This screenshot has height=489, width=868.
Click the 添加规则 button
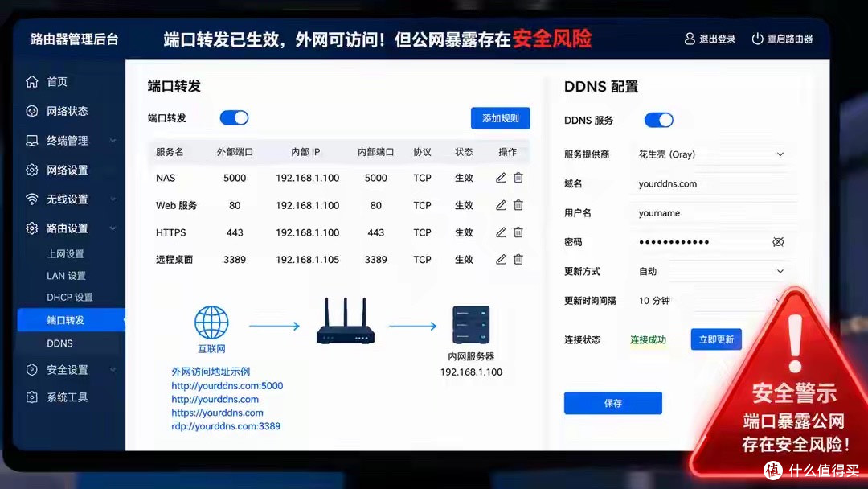pyautogui.click(x=501, y=118)
